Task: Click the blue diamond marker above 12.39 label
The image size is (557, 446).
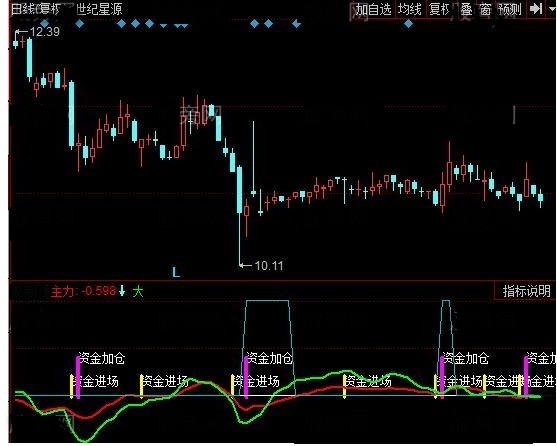Action: click(x=44, y=23)
